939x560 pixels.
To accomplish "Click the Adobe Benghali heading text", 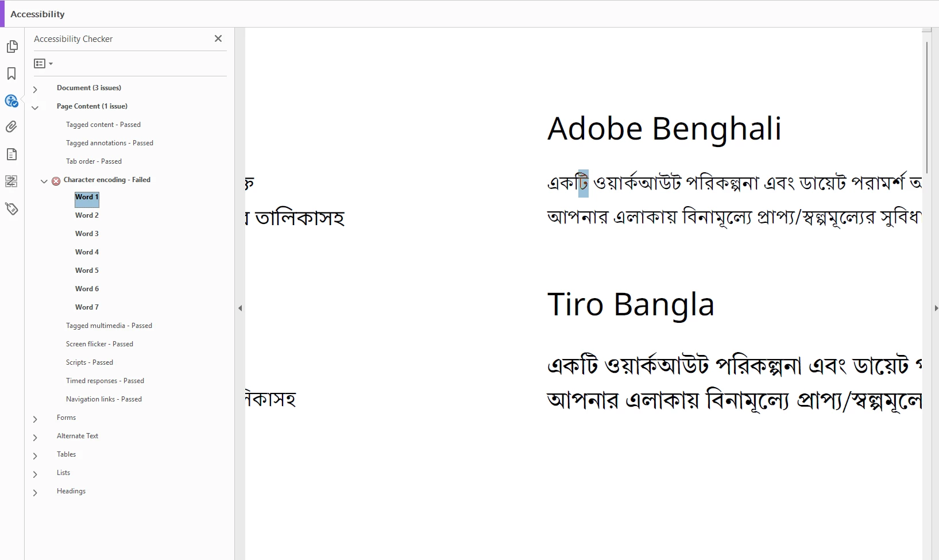I will tap(664, 129).
